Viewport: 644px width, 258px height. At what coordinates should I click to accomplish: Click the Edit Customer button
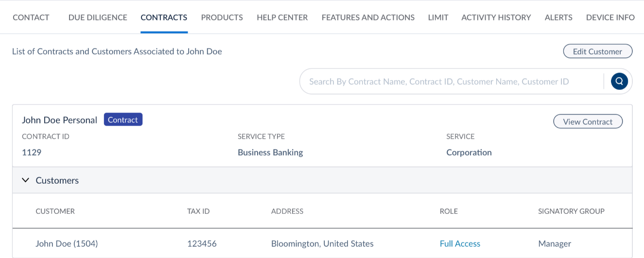click(597, 52)
